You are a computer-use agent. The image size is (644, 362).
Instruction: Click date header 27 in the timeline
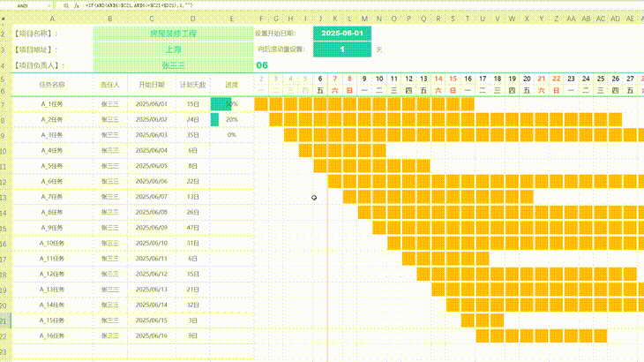630,79
